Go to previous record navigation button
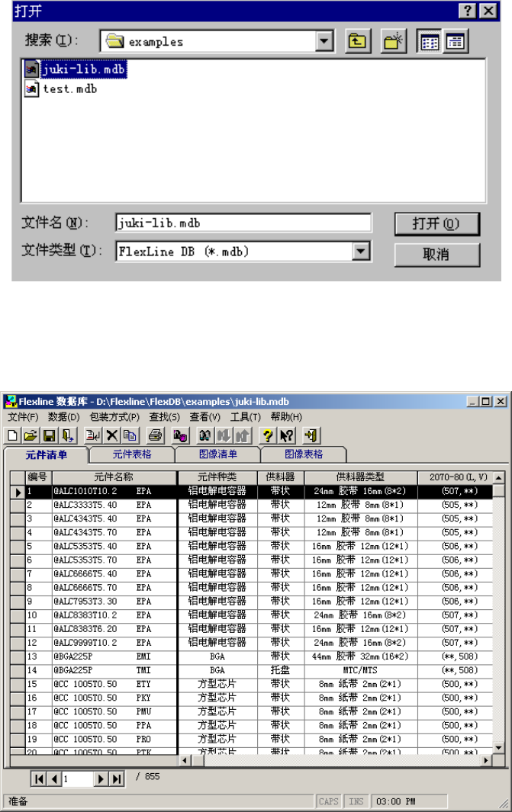Image resolution: width=512 pixels, height=812 pixels. coord(54,778)
